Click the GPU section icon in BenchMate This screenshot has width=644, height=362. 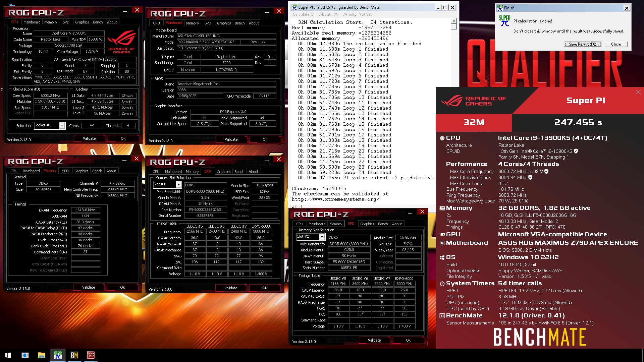tap(442, 235)
